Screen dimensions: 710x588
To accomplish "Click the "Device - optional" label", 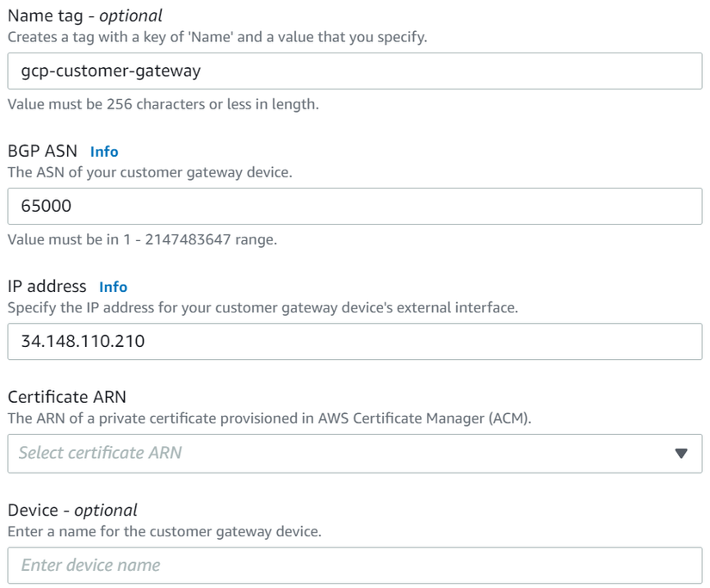I will coord(72,510).
